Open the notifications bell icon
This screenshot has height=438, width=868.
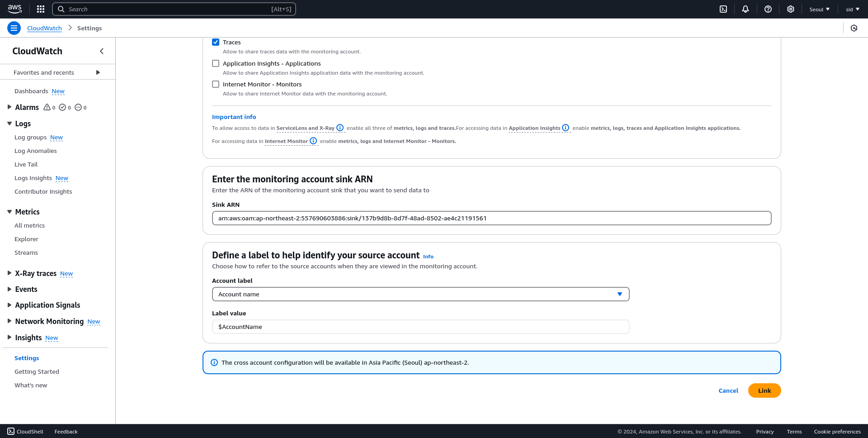[745, 9]
